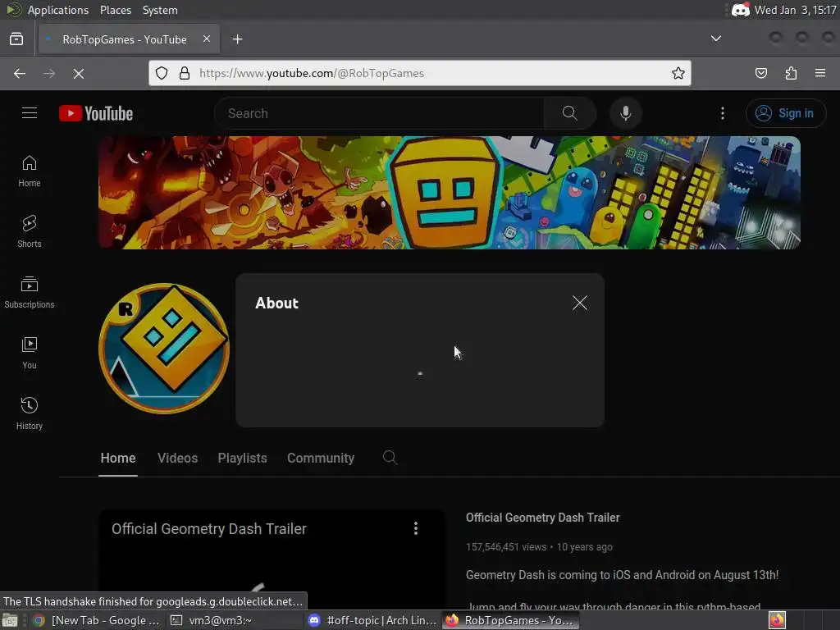Switch to the Playlists tab
Image resolution: width=840 pixels, height=630 pixels.
point(242,458)
